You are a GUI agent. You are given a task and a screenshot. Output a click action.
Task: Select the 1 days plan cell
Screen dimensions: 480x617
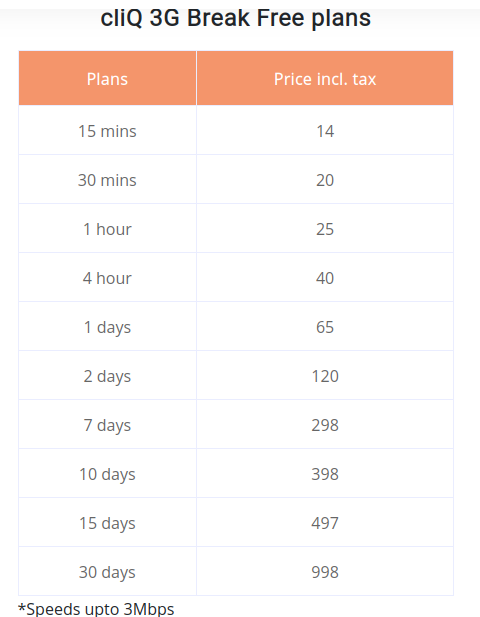click(x=107, y=326)
